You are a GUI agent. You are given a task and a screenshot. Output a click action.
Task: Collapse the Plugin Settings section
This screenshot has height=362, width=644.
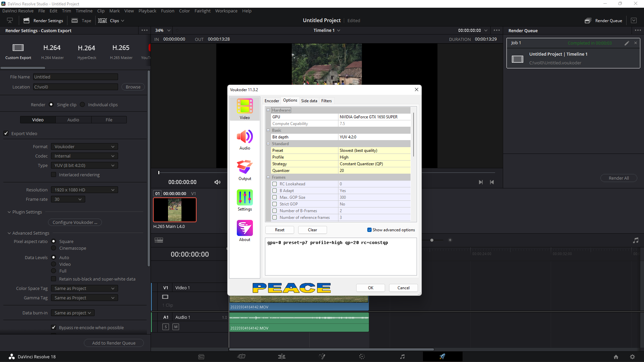click(9, 212)
